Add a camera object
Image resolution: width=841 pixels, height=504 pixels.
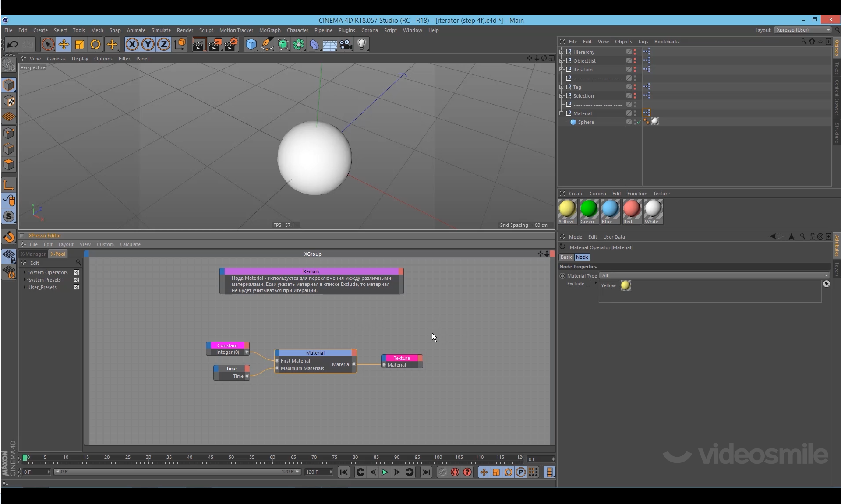pos(346,44)
